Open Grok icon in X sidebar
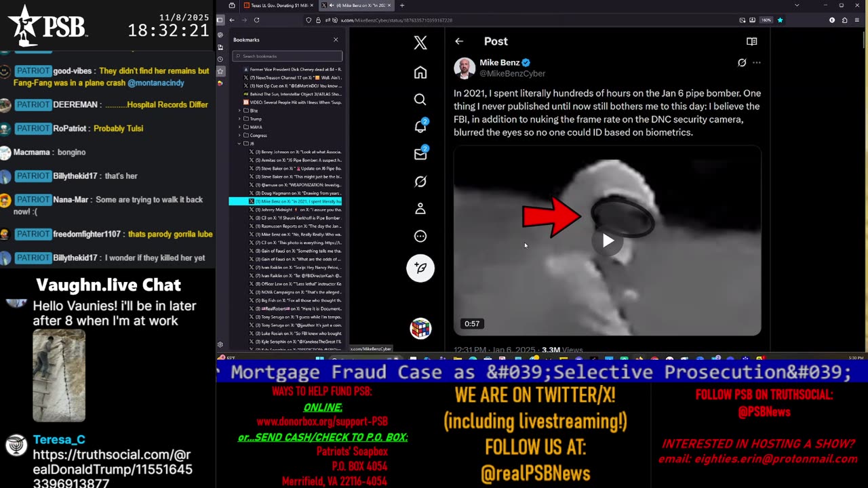The height and width of the screenshot is (488, 868). tap(420, 181)
